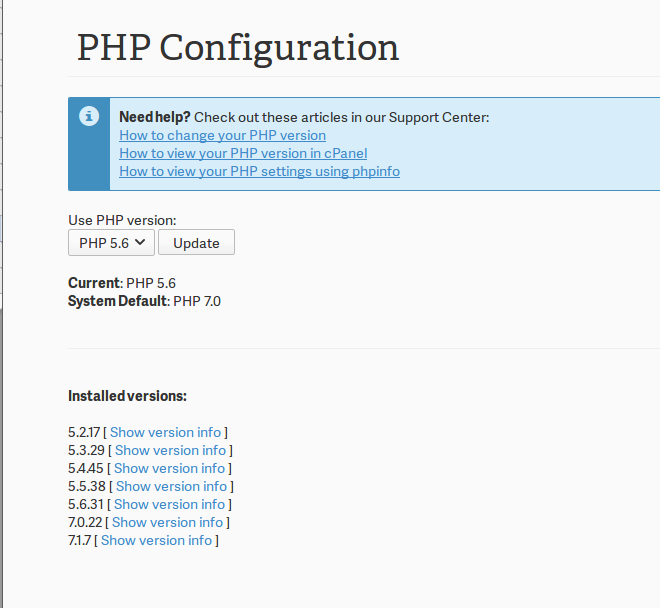Click the 'System Default: PHP 7.0' text
The image size is (660, 608).
144,300
